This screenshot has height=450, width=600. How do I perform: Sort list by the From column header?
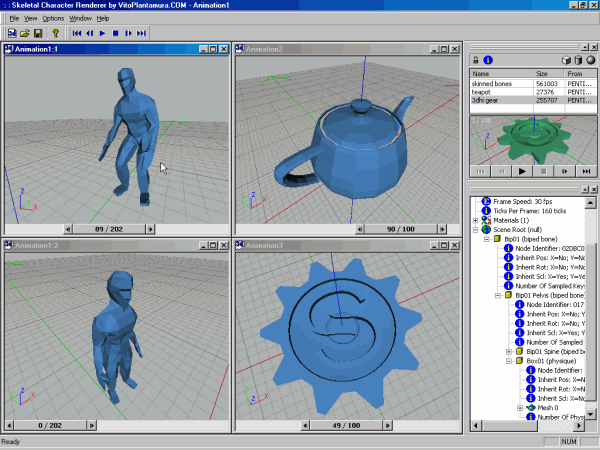580,73
